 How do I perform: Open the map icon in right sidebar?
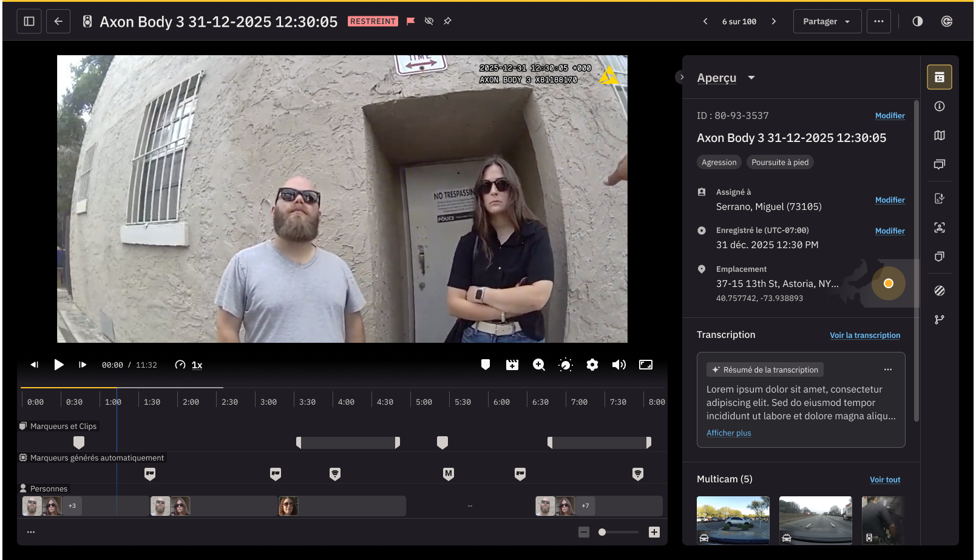pyautogui.click(x=939, y=135)
